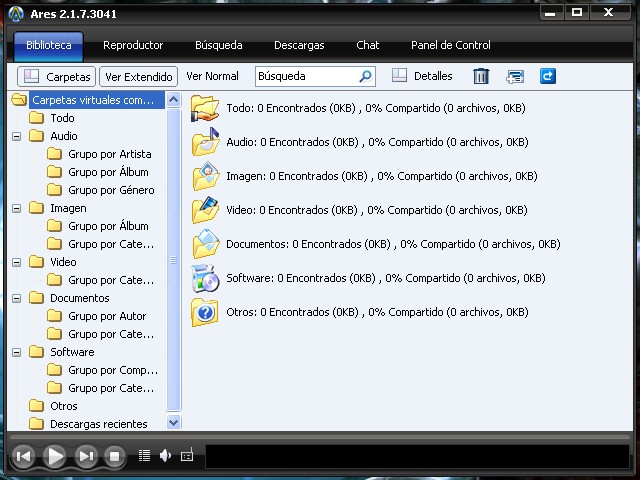Open the Reproductor tab

tap(133, 45)
